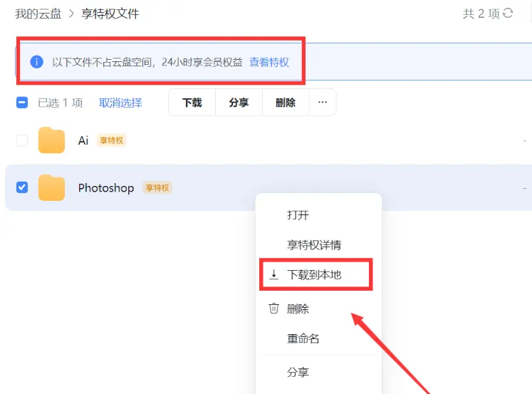Click the Ai folder name
The height and width of the screenshot is (394, 532).
(x=83, y=140)
